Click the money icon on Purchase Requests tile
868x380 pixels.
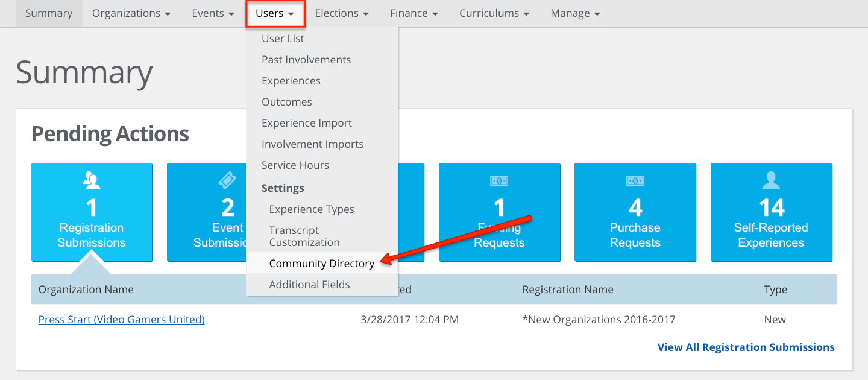(635, 180)
